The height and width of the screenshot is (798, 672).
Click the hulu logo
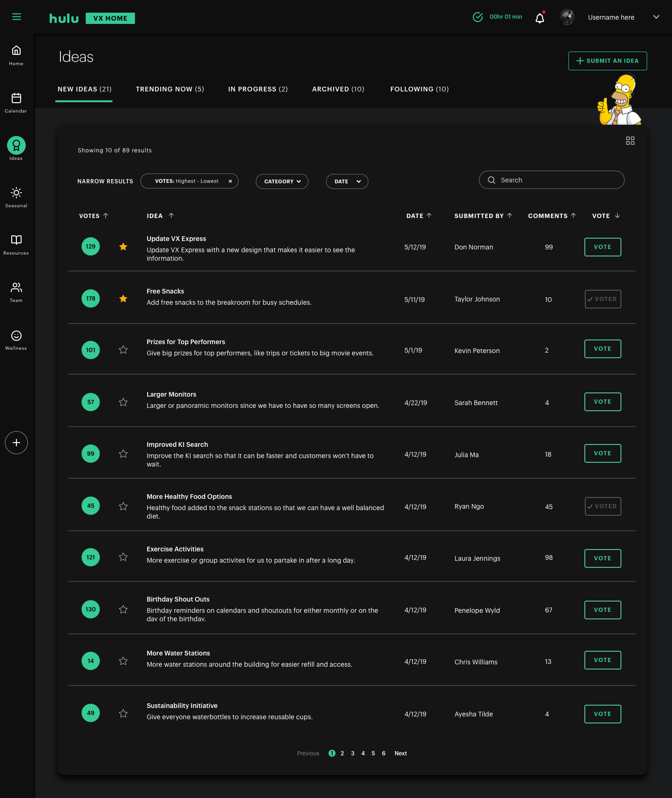[x=64, y=18]
